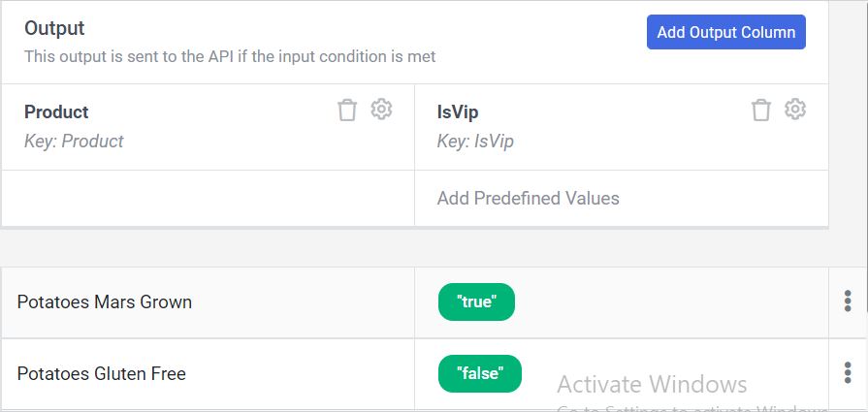Click the "Key: IsVip" label
Screen dimensions: 868x412
[x=475, y=142]
